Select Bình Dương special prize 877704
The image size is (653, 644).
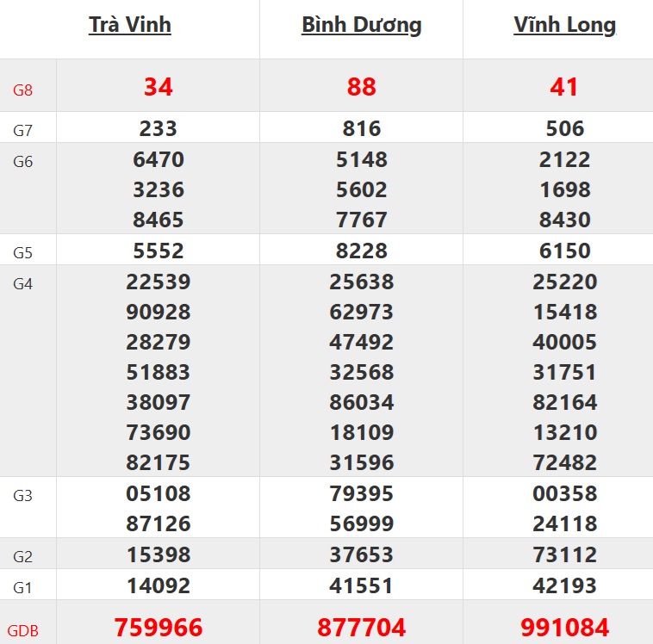click(x=362, y=628)
